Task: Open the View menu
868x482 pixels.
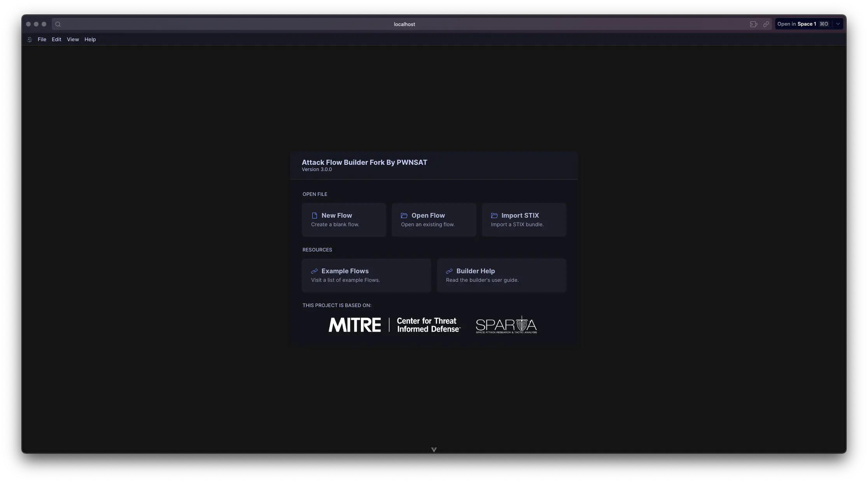Action: (x=73, y=39)
